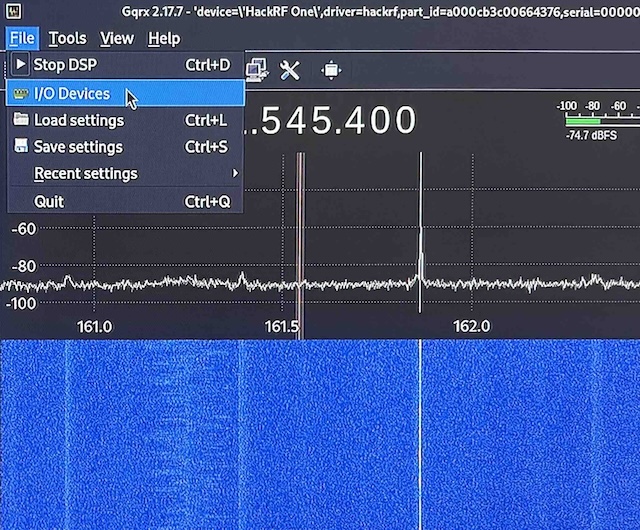Click the Stop DSP play icon
This screenshot has width=640, height=530.
pyautogui.click(x=20, y=64)
